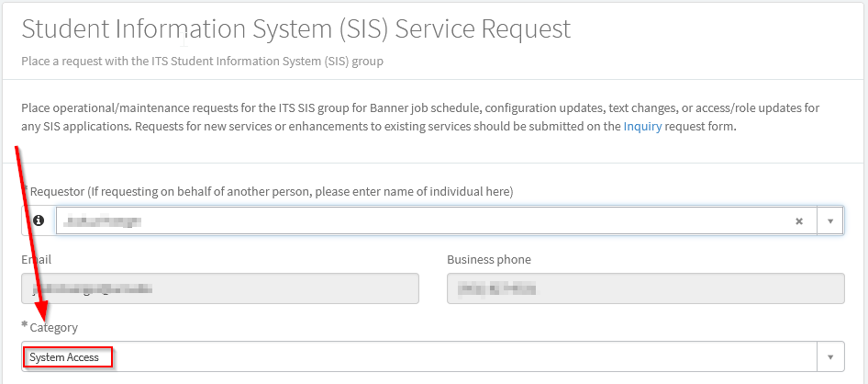Open the Inquiry request form link

pyautogui.click(x=642, y=127)
